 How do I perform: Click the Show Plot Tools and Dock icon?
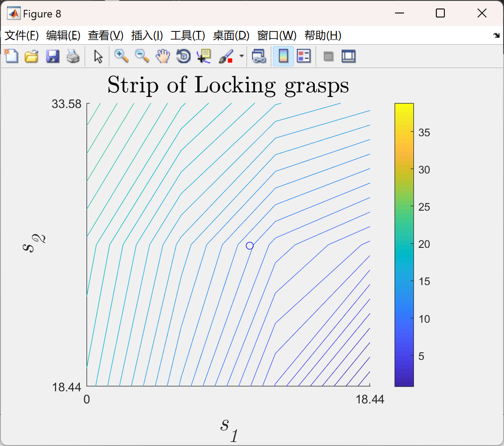[348, 56]
